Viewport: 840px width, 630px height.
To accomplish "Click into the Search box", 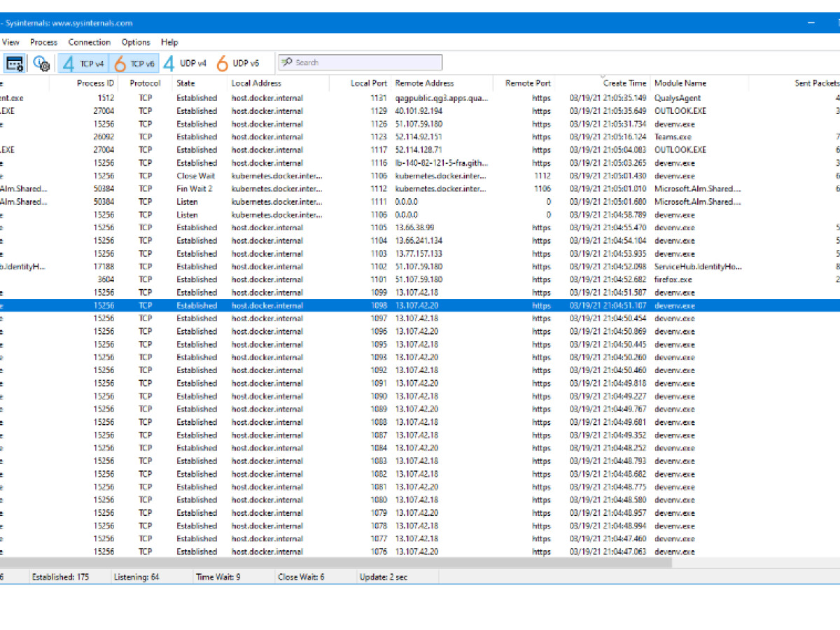I will pyautogui.click(x=360, y=63).
